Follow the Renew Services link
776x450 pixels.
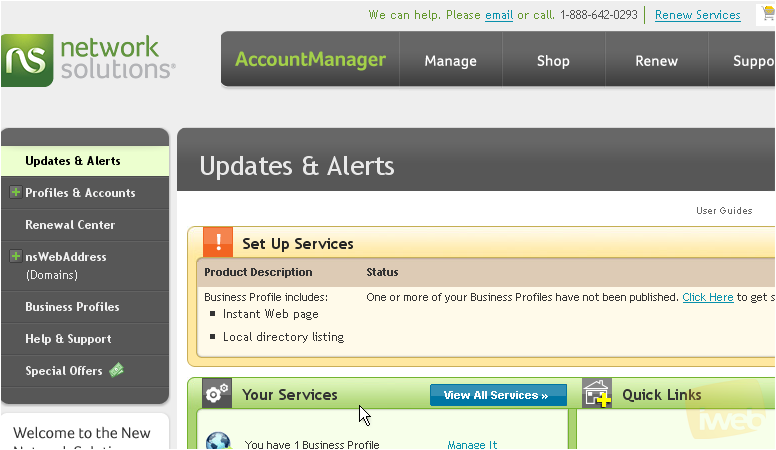(x=697, y=15)
